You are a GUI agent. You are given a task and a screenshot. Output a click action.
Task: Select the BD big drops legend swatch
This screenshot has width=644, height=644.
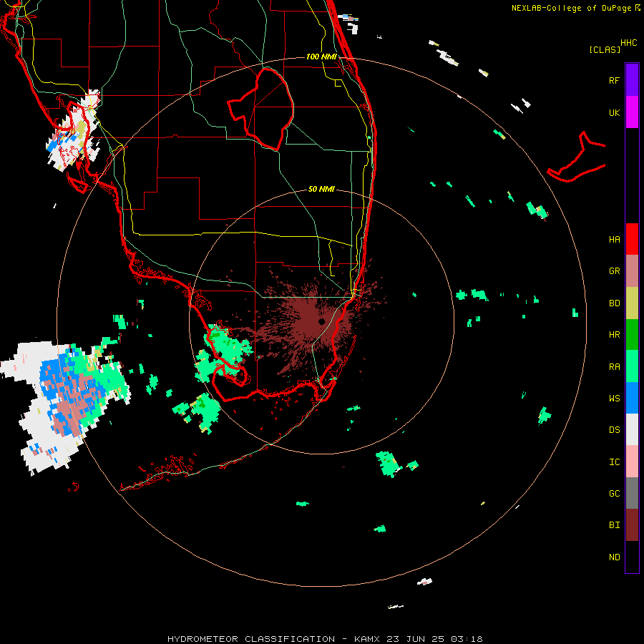[x=632, y=303]
